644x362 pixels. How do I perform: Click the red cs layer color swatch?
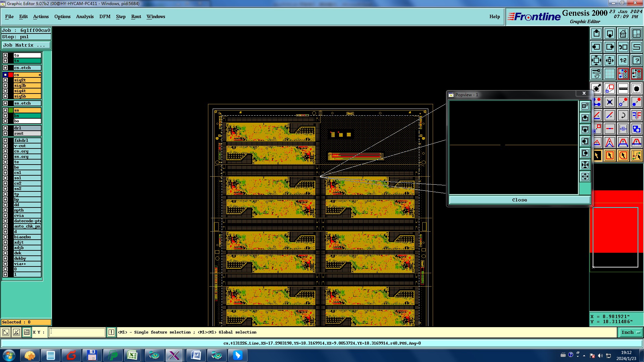pyautogui.click(x=11, y=75)
